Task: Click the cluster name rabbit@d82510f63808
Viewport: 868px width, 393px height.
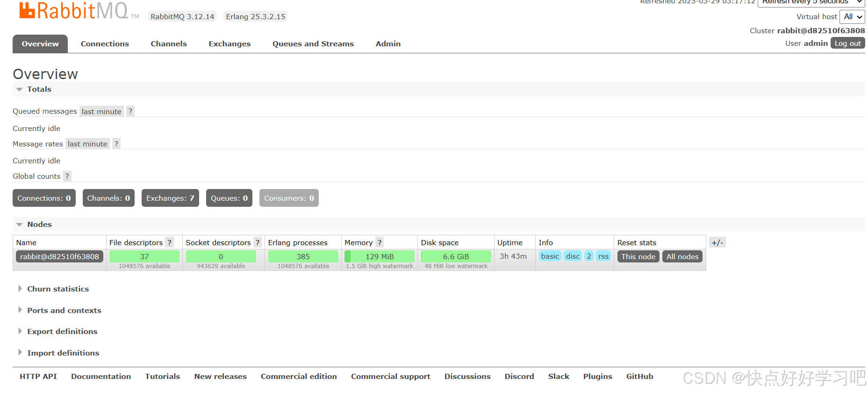Action: click(x=821, y=30)
